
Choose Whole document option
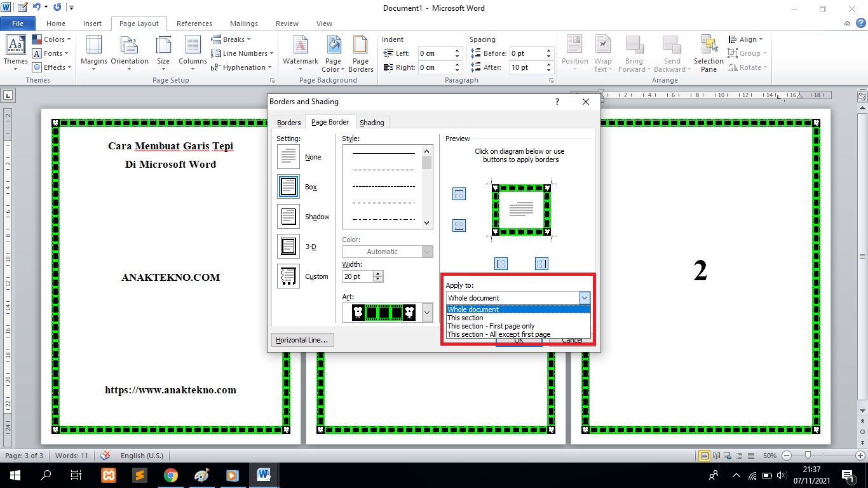click(x=519, y=309)
